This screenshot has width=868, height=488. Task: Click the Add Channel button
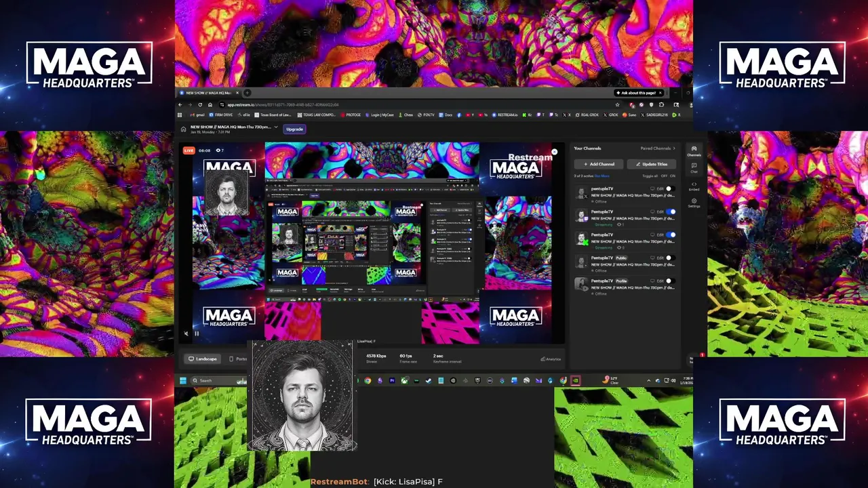pyautogui.click(x=599, y=164)
